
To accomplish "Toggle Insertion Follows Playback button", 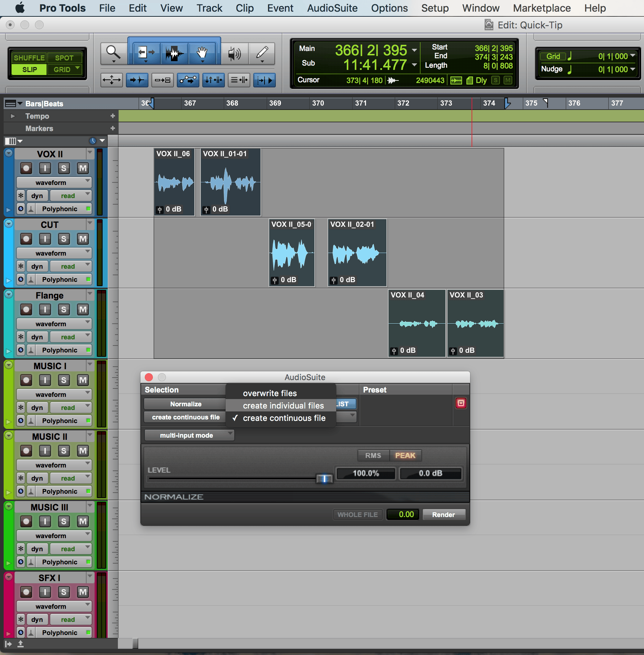I will pos(265,80).
